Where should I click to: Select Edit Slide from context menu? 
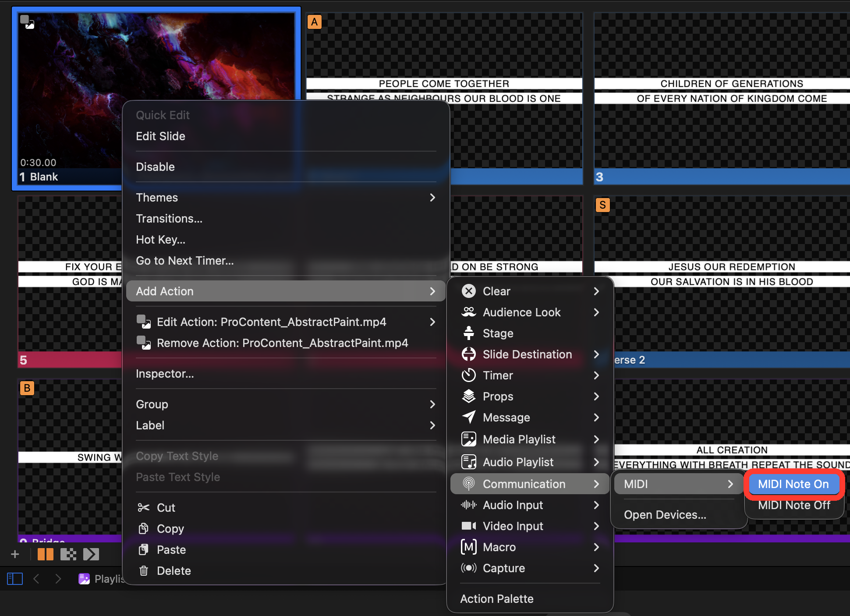click(x=286, y=136)
